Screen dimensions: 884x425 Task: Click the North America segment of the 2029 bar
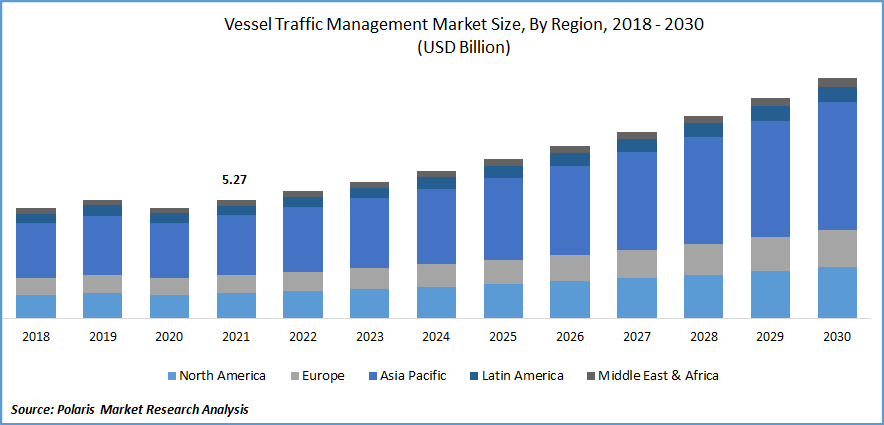coord(771,295)
